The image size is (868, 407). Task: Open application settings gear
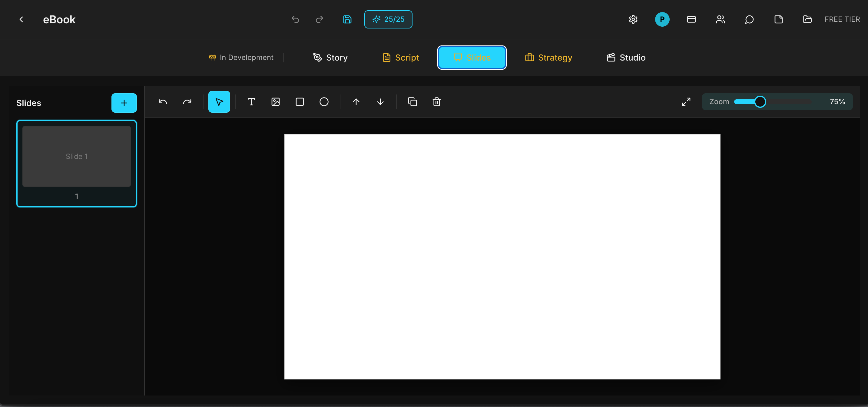pyautogui.click(x=633, y=19)
